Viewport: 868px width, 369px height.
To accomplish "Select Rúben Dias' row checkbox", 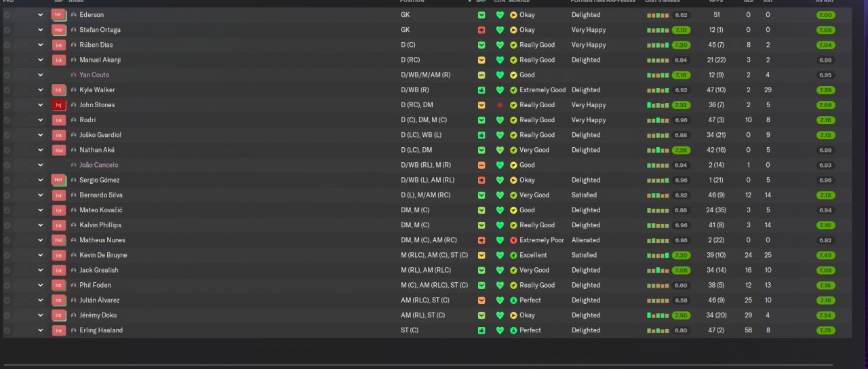I will click(x=7, y=45).
